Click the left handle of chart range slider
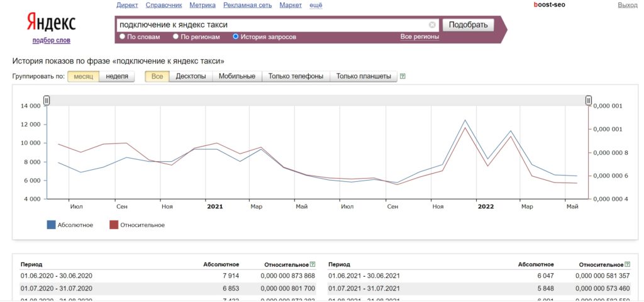Image resolution: width=644 pixels, height=302 pixels. click(47, 100)
